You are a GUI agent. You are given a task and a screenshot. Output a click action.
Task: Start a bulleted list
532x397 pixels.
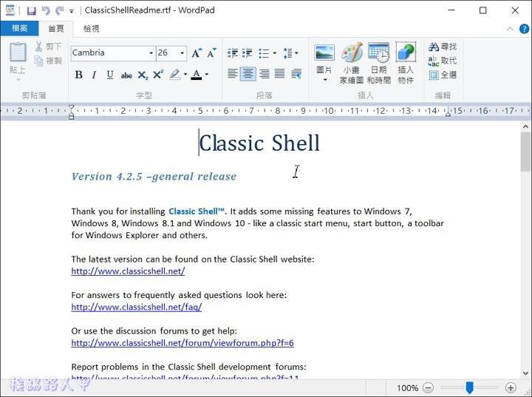[264, 53]
